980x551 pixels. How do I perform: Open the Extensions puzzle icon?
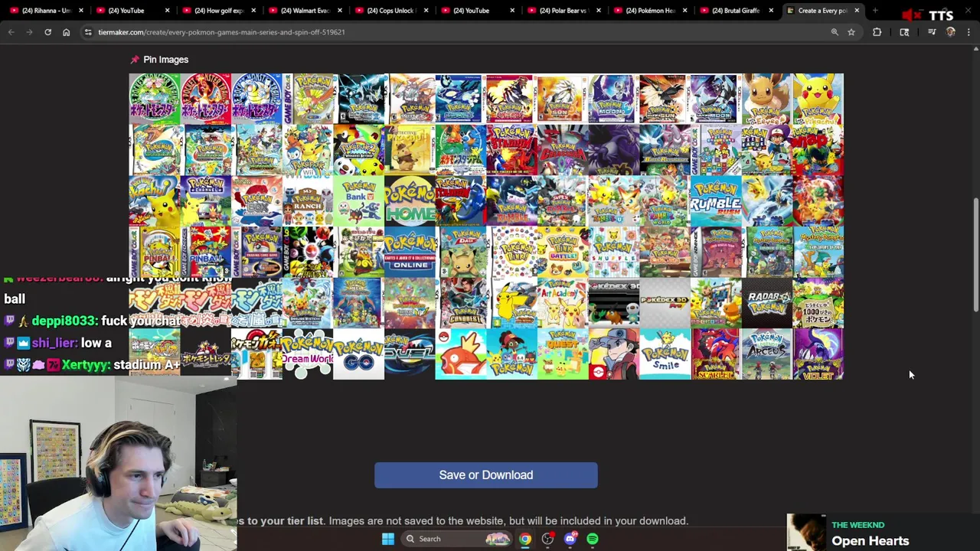click(x=877, y=32)
